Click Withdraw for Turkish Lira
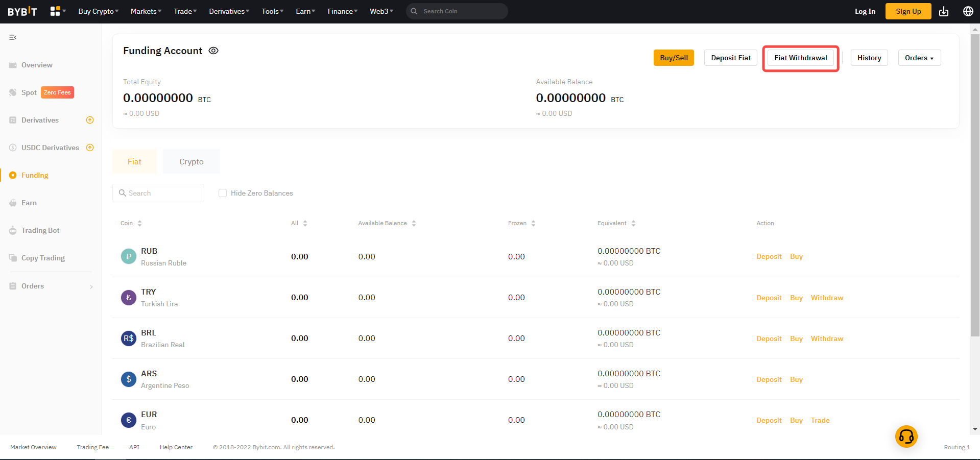This screenshot has width=980, height=460. tap(827, 298)
